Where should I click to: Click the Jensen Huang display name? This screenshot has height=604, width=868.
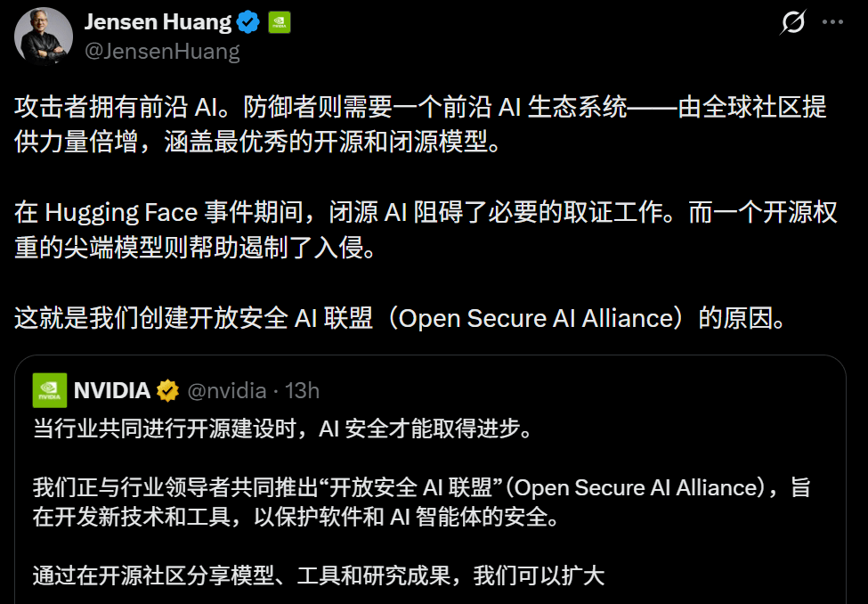coord(158,22)
